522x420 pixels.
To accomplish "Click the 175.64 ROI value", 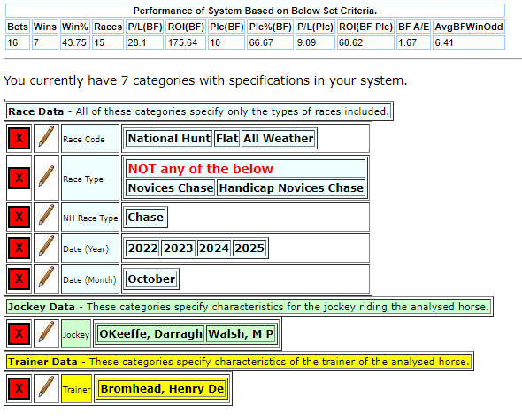I will pos(186,42).
